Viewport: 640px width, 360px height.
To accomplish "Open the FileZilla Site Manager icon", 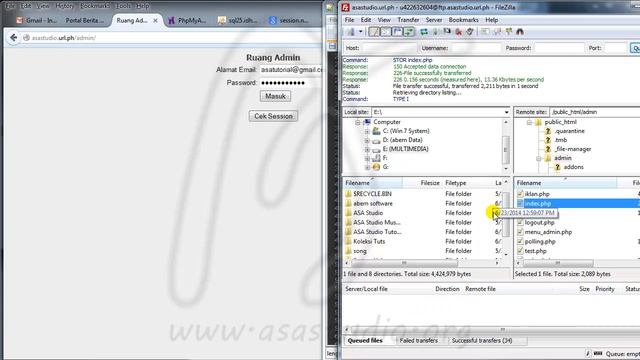I will click(351, 32).
